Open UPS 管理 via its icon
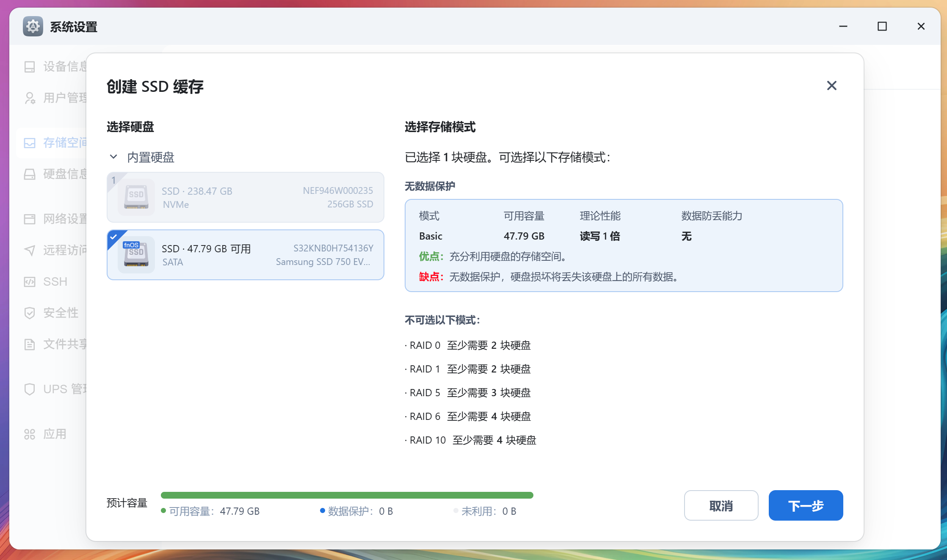Viewport: 947px width, 560px height. [x=30, y=389]
